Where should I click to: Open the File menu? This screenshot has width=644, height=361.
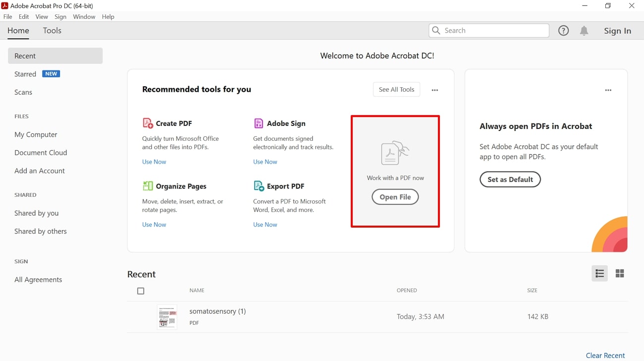coord(7,17)
